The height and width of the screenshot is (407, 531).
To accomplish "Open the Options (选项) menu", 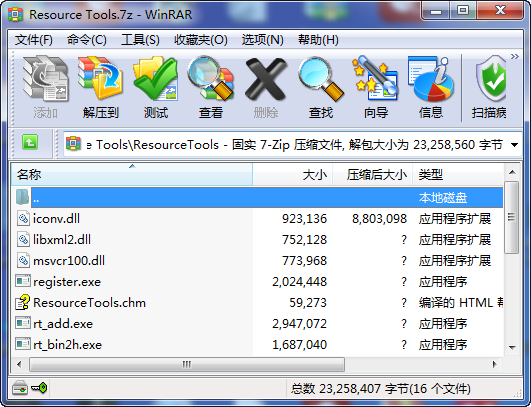I will tap(262, 40).
